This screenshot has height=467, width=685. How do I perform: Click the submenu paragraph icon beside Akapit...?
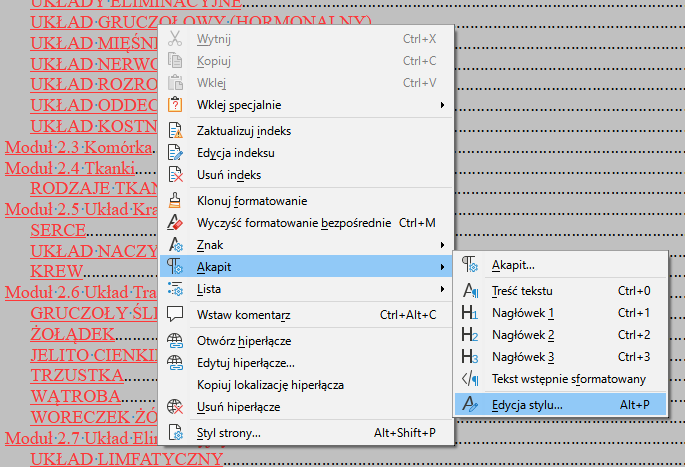pyautogui.click(x=470, y=265)
